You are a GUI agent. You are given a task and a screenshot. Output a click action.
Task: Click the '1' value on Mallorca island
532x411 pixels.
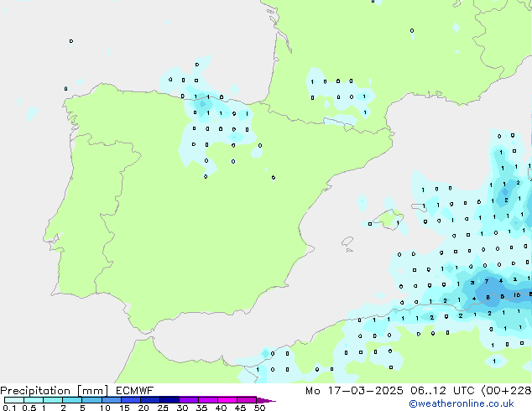[398, 223]
